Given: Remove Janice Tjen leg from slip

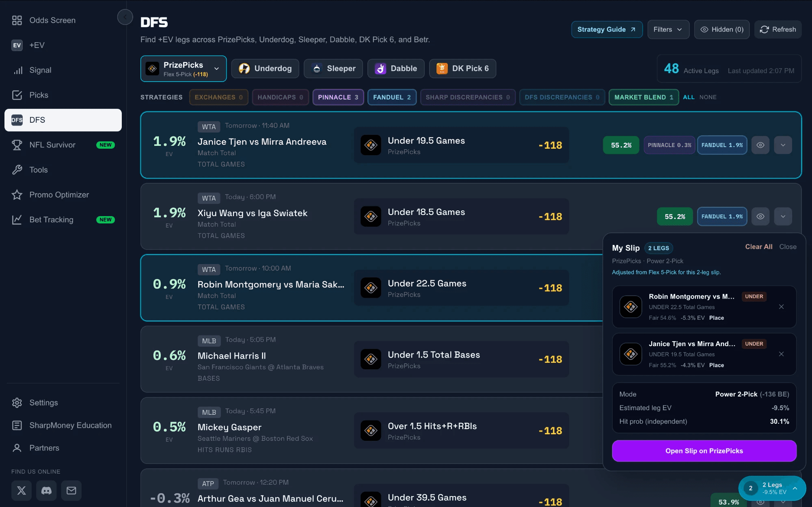Looking at the screenshot, I should pos(781,354).
